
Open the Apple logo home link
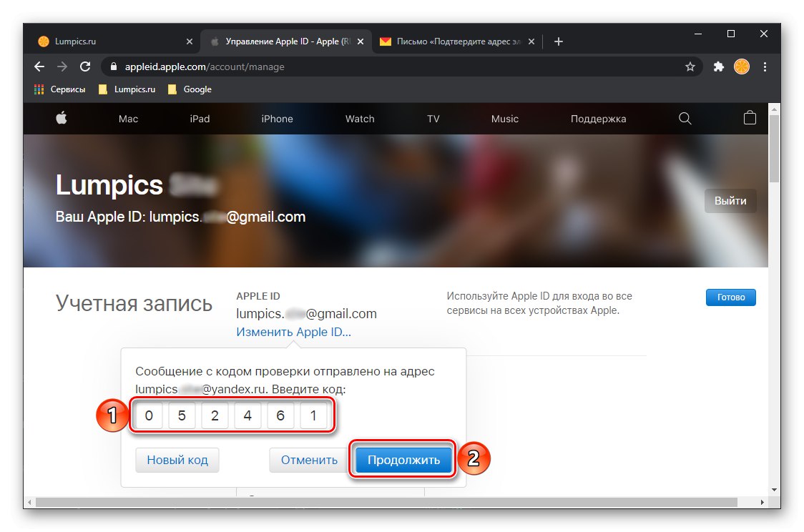click(x=62, y=119)
